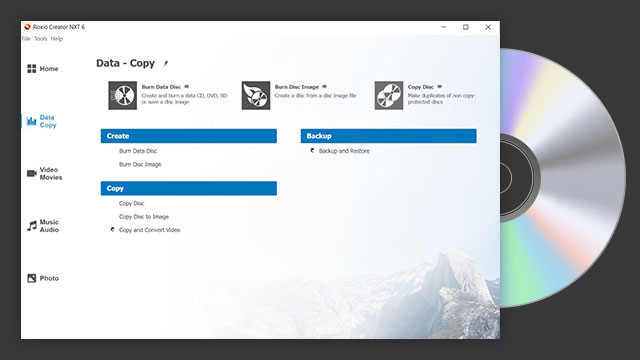Open Copy and Convert Video link
640x360 pixels.
[149, 230]
